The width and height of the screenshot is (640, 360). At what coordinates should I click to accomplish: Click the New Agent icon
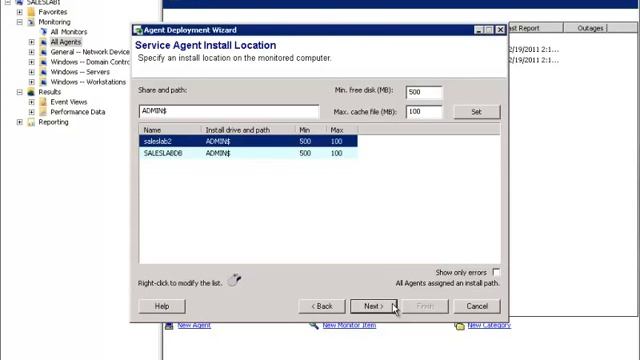tap(169, 326)
